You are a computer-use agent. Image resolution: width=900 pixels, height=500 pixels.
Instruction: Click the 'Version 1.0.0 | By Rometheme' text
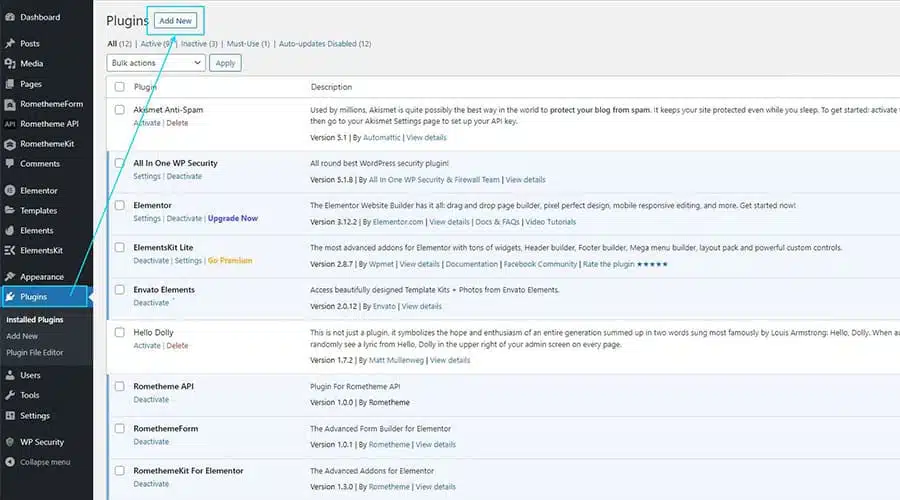(360, 402)
